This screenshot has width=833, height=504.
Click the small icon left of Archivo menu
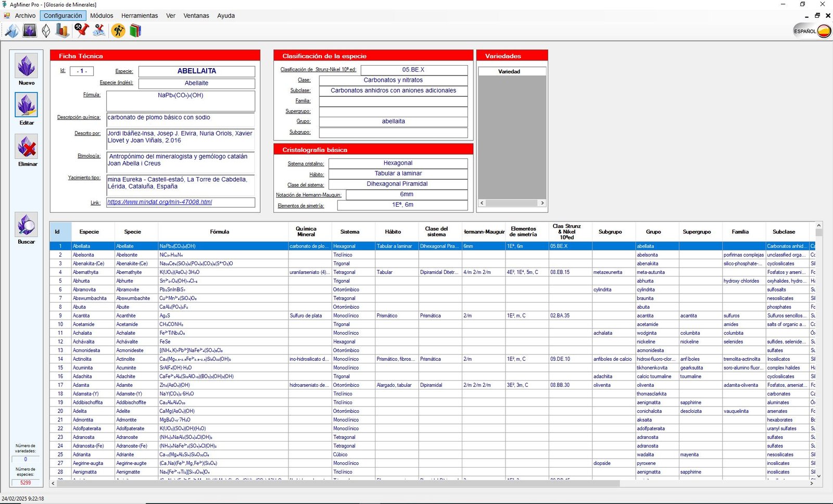click(7, 16)
